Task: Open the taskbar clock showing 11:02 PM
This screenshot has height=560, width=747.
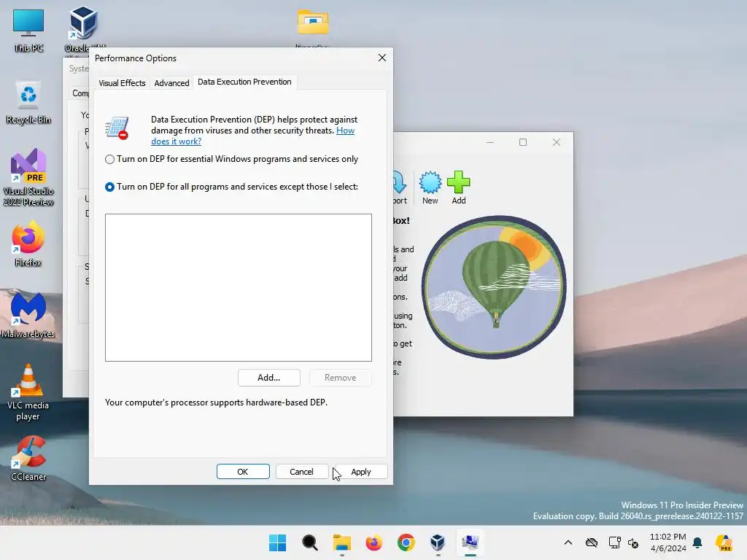Action: pyautogui.click(x=668, y=542)
